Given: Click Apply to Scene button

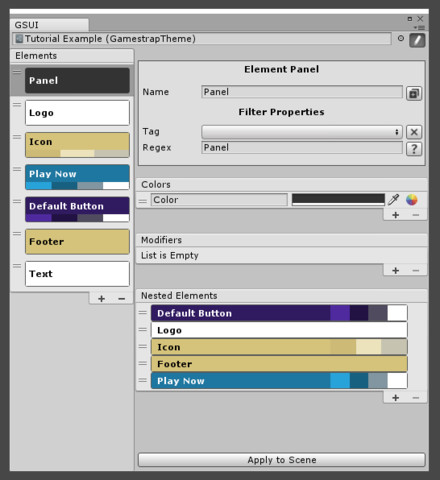Looking at the screenshot, I should pos(282,460).
